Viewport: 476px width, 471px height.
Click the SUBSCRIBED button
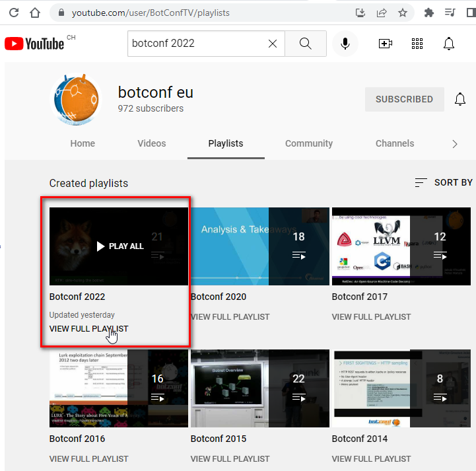point(404,99)
